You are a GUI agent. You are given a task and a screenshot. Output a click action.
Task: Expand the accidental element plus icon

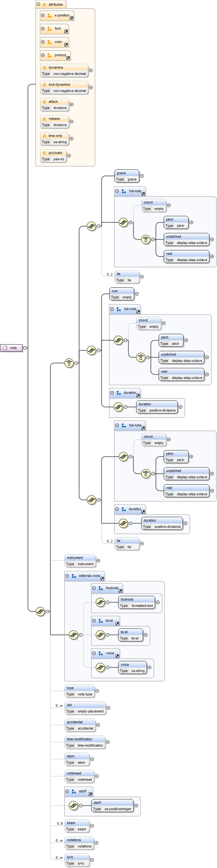point(98,725)
